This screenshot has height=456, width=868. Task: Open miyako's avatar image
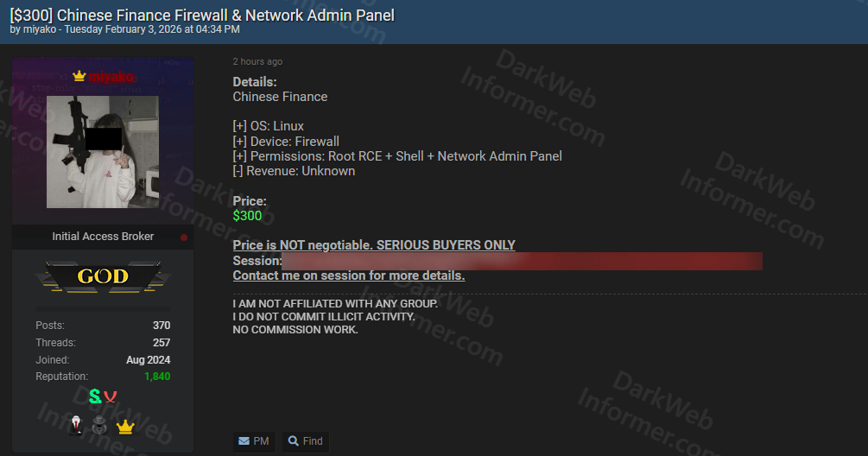point(102,152)
